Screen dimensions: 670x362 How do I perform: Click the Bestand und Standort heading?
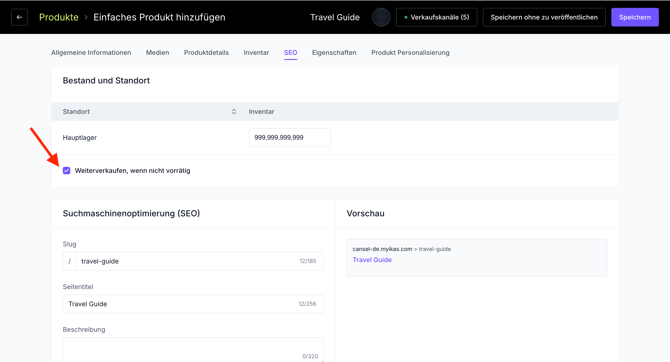point(106,81)
